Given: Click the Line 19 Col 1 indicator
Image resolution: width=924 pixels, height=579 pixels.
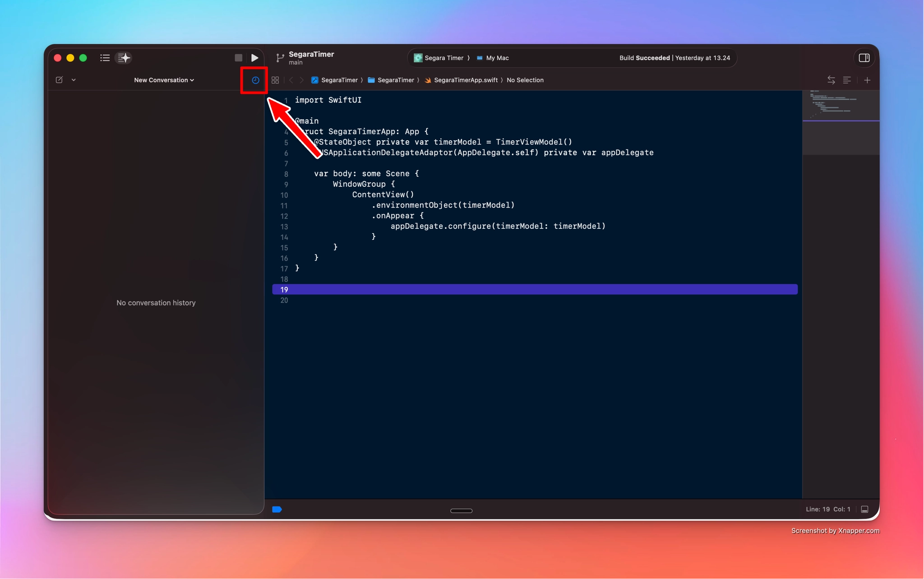Looking at the screenshot, I should point(828,509).
